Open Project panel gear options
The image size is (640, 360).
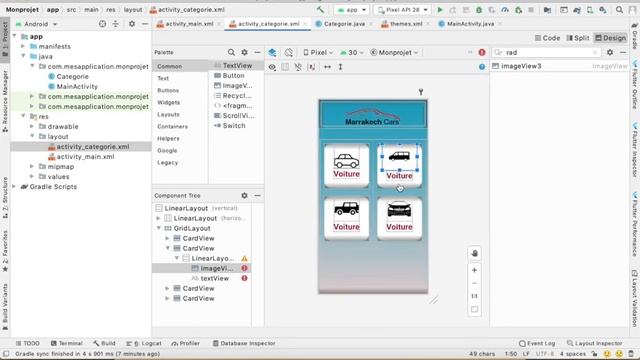tap(132, 24)
